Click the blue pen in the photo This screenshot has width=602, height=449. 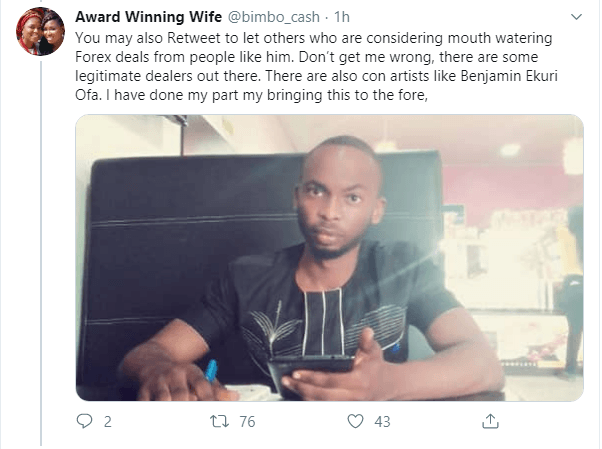click(211, 371)
